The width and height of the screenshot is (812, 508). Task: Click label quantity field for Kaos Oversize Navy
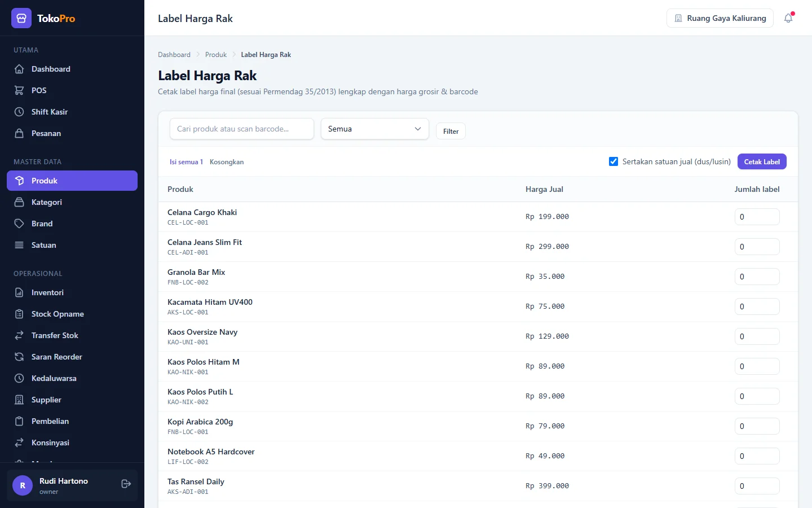[757, 336]
